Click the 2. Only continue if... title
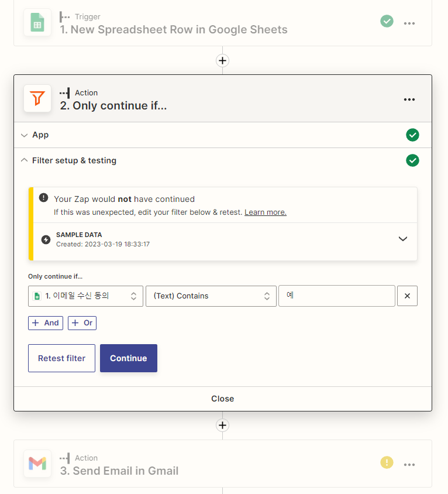The width and height of the screenshot is (448, 494). pyautogui.click(x=113, y=106)
